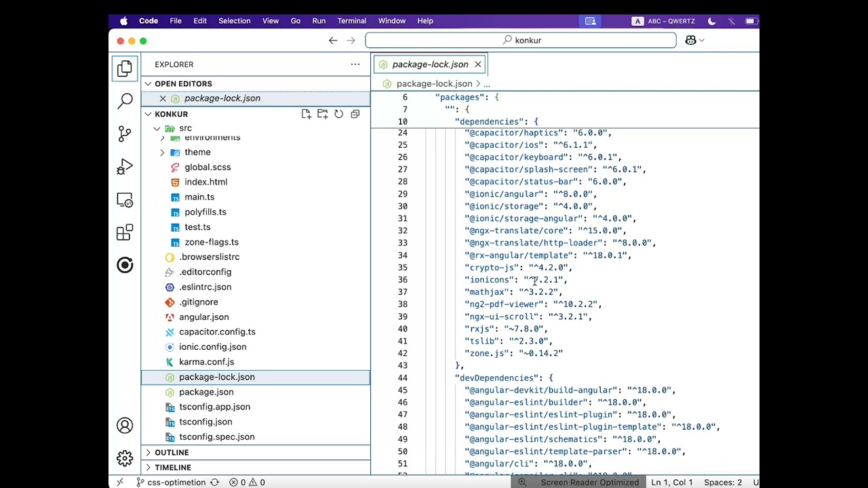Toggle macOS Do Not Disturb moon icon
868x488 pixels.
point(711,21)
